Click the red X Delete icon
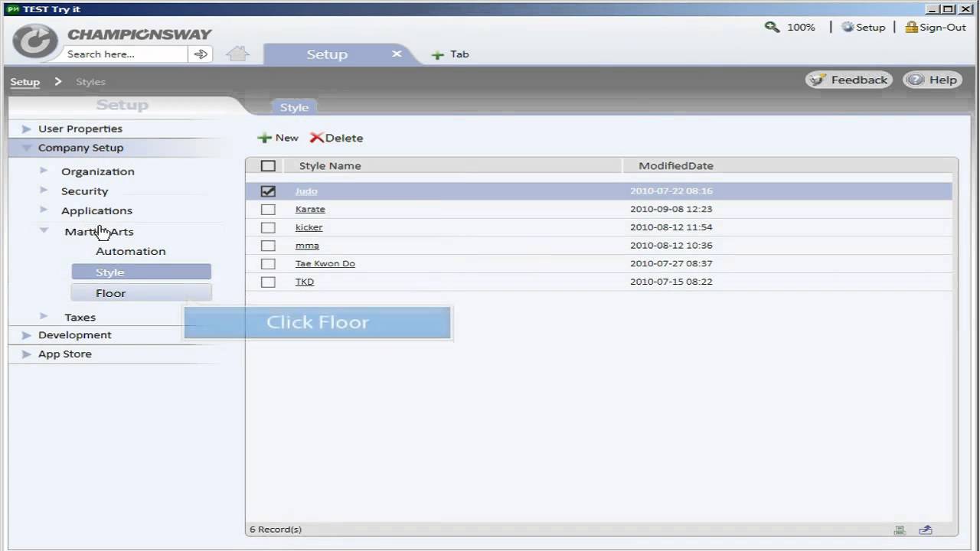980x551 pixels. [316, 138]
